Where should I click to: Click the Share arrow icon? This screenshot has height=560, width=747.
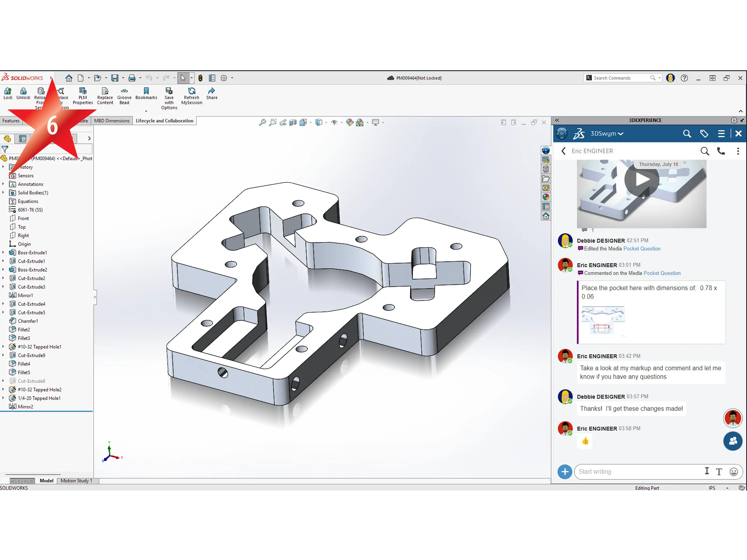212,91
